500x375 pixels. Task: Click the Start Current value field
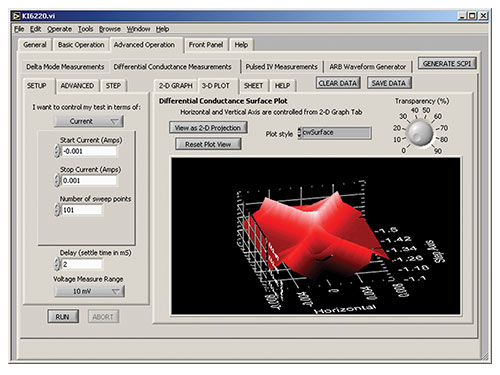click(x=89, y=151)
